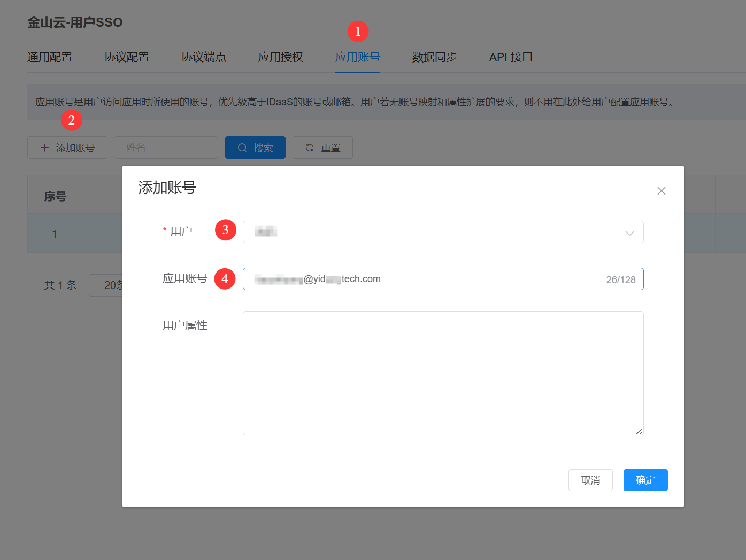Switch to the API 接口 tab
Viewport: 746px width, 560px height.
tap(511, 57)
